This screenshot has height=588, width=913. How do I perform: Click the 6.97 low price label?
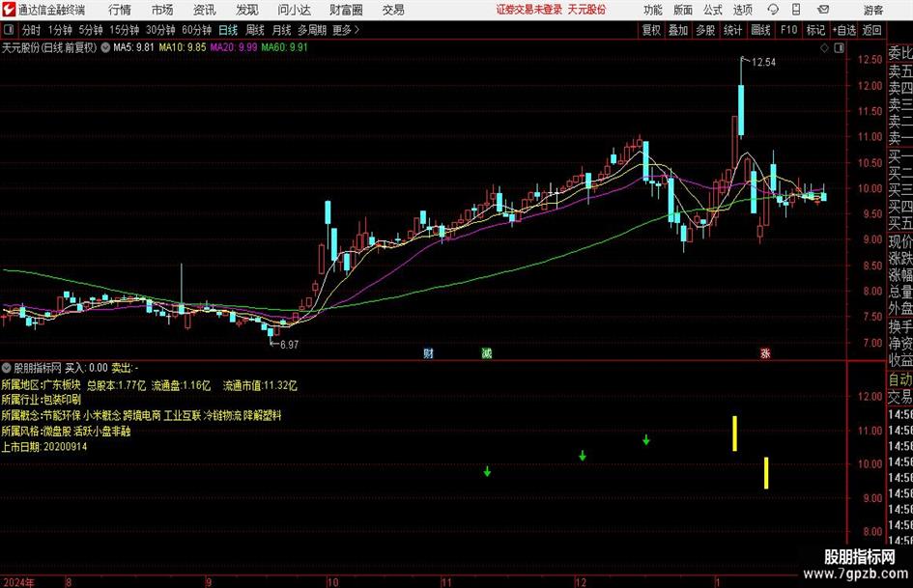[x=289, y=345]
